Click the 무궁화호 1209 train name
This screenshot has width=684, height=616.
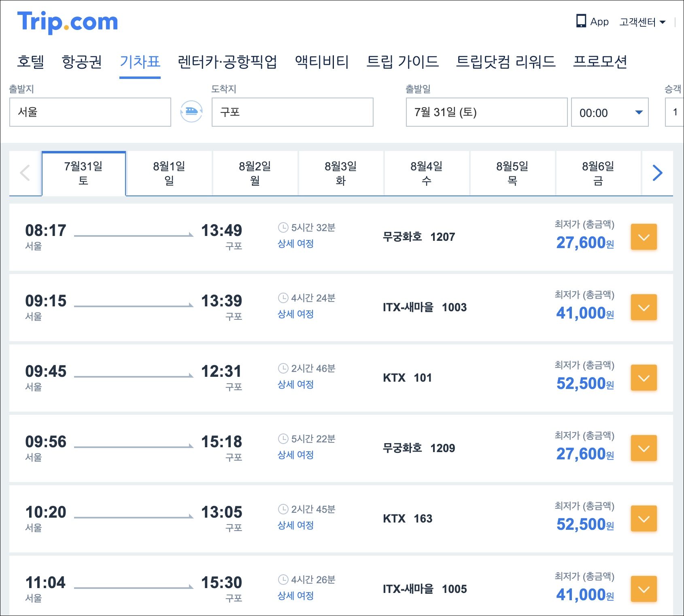419,448
